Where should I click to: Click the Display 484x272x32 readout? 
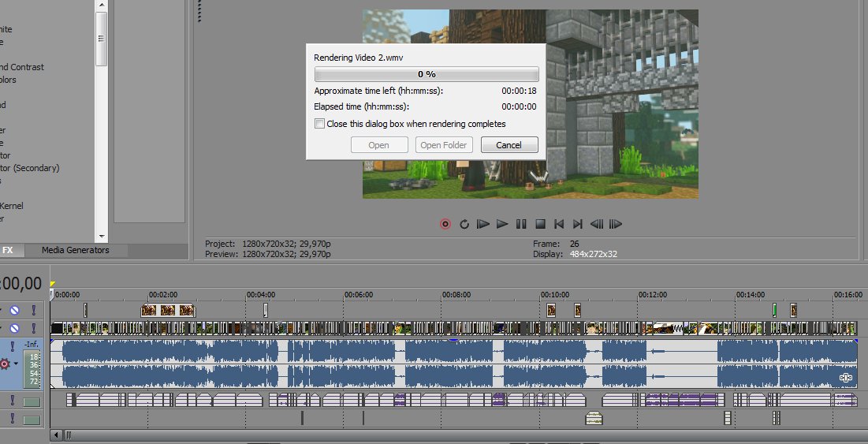coord(576,254)
